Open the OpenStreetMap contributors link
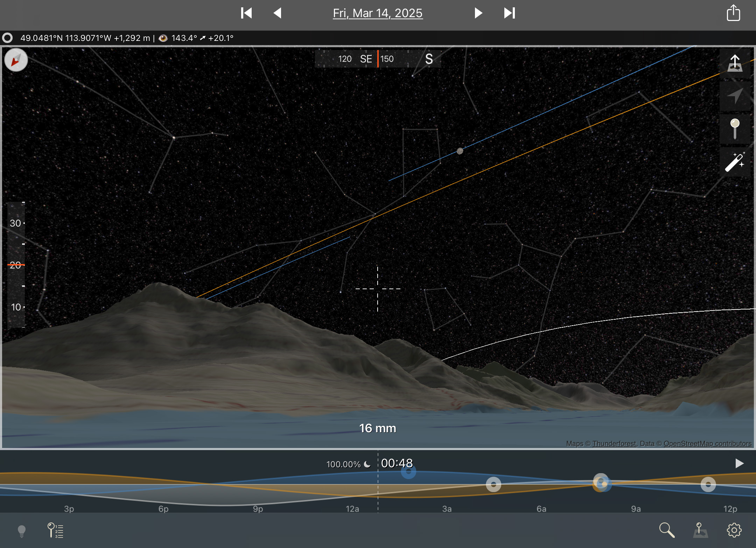 tap(707, 443)
